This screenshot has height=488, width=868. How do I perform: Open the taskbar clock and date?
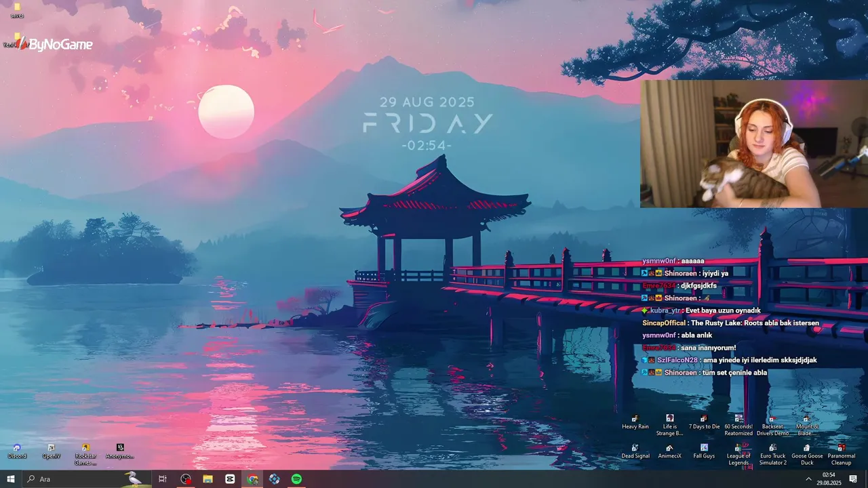829,479
